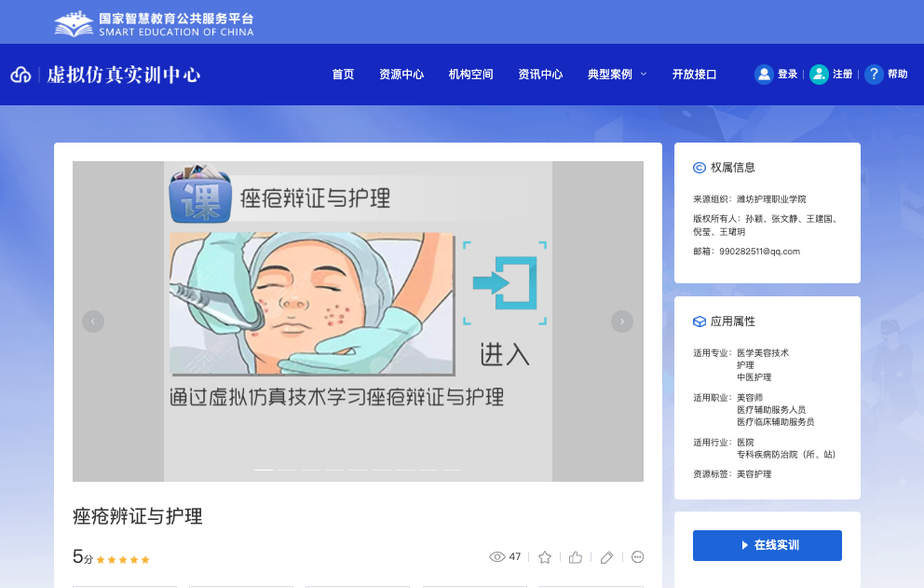Open the 注册 link
Image resolution: width=924 pixels, height=588 pixels.
tap(842, 75)
